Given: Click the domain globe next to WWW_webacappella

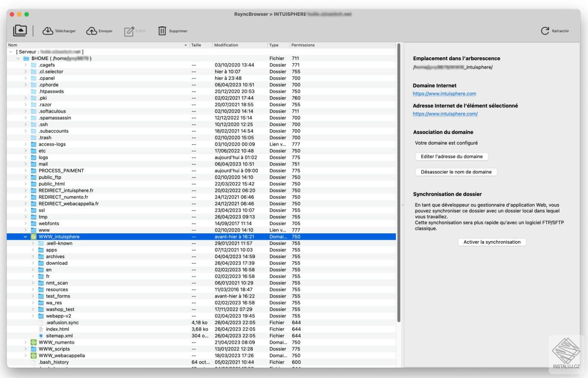Looking at the screenshot, I should click(x=34, y=355).
